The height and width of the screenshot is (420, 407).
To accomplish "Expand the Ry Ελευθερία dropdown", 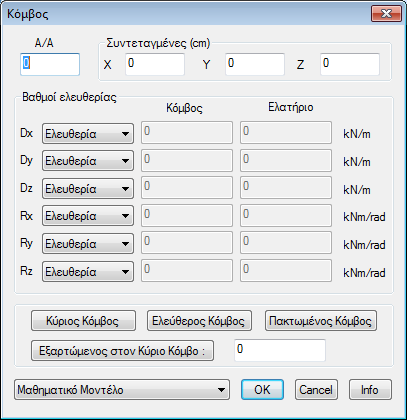I will click(88, 244).
